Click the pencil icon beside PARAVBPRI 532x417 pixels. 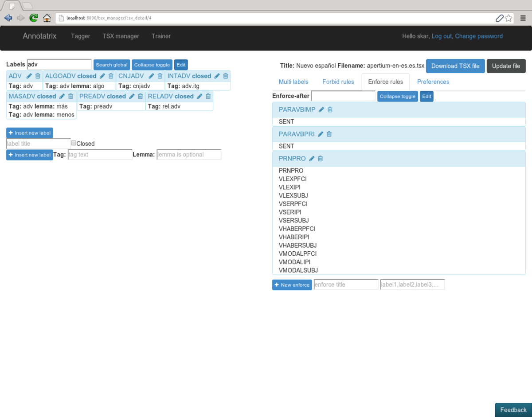point(321,134)
